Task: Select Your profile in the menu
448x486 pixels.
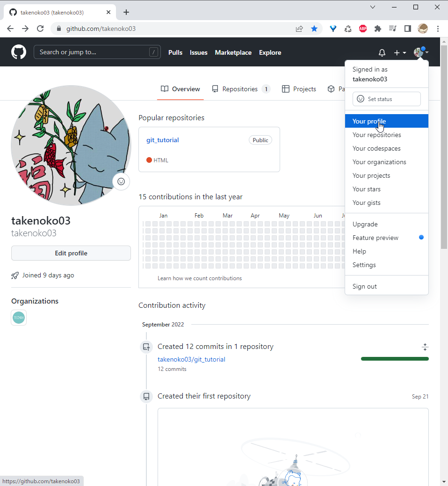Action: (387, 121)
